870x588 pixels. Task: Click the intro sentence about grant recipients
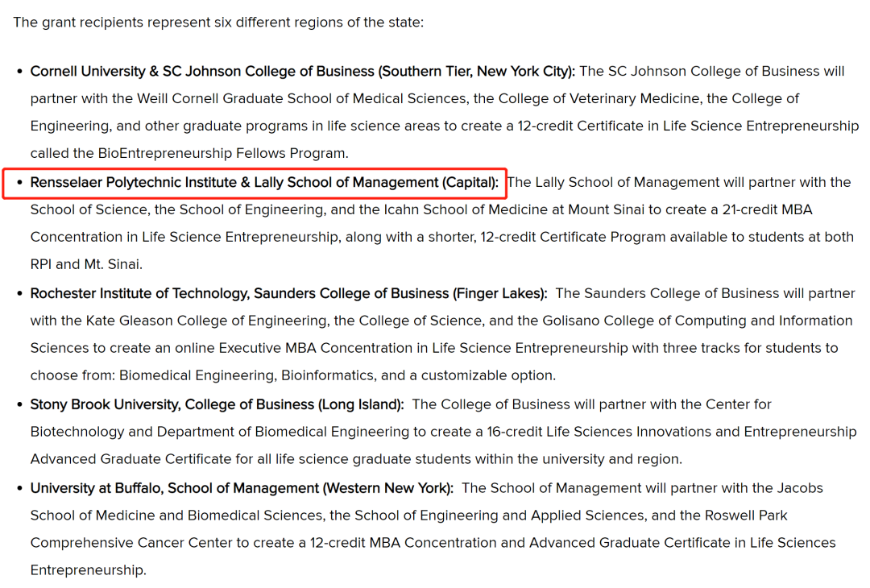(218, 23)
